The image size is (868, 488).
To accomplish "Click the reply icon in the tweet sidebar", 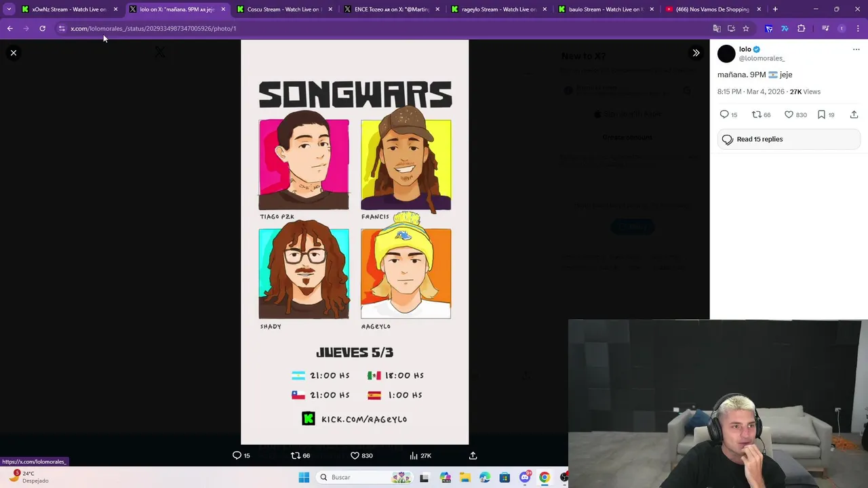I will [x=724, y=115].
